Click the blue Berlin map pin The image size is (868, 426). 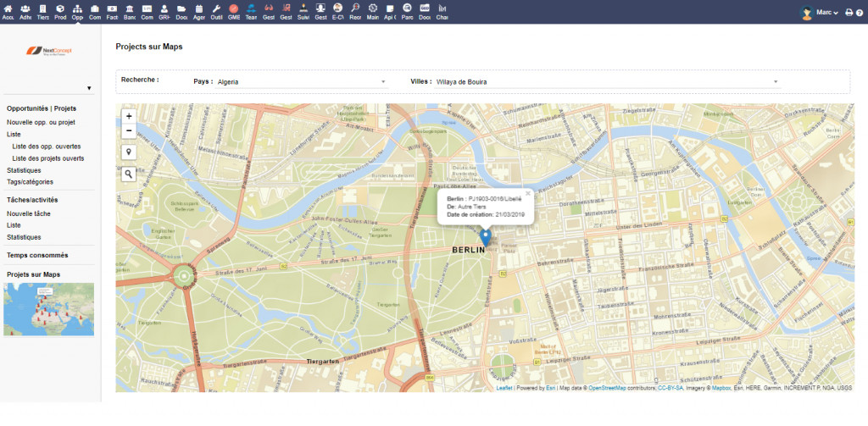(x=485, y=236)
